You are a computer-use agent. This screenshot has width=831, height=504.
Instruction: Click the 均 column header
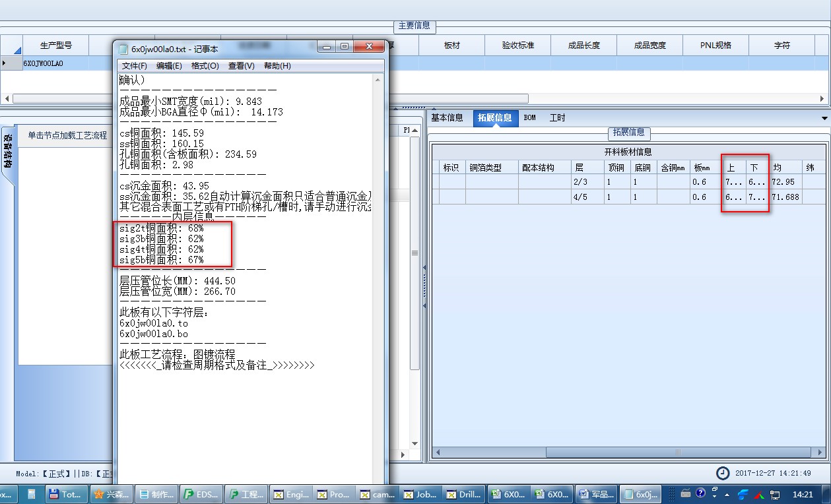(x=785, y=168)
